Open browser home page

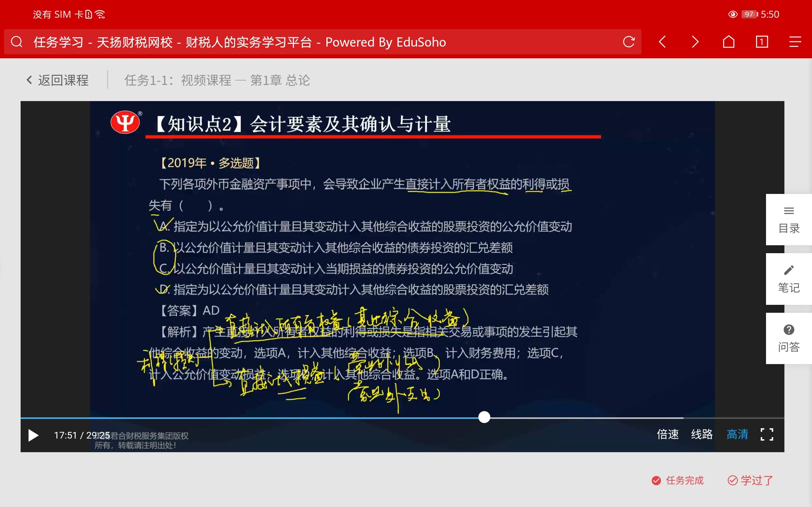coord(729,42)
